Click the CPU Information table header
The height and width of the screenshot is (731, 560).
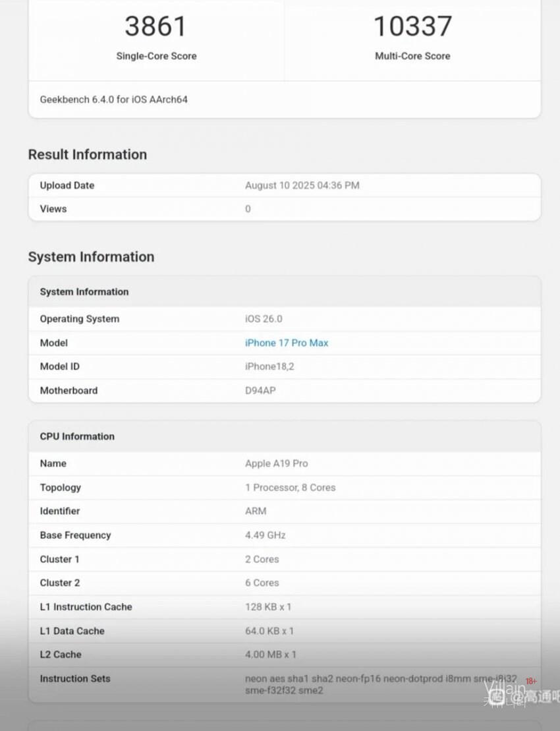point(77,436)
